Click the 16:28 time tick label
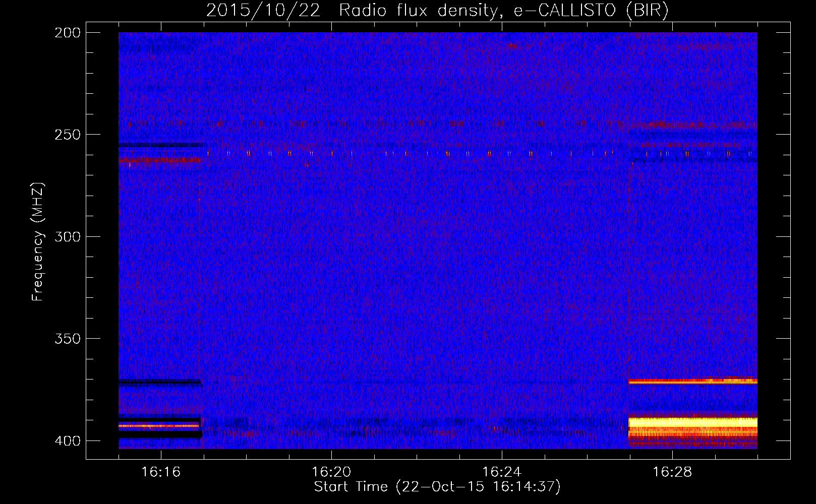Image resolution: width=816 pixels, height=504 pixels. coord(672,472)
